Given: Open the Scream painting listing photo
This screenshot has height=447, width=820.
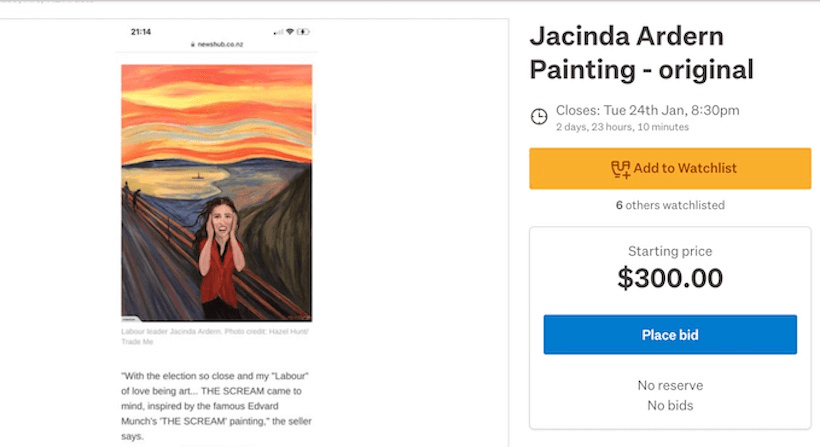Looking at the screenshot, I should point(216,192).
